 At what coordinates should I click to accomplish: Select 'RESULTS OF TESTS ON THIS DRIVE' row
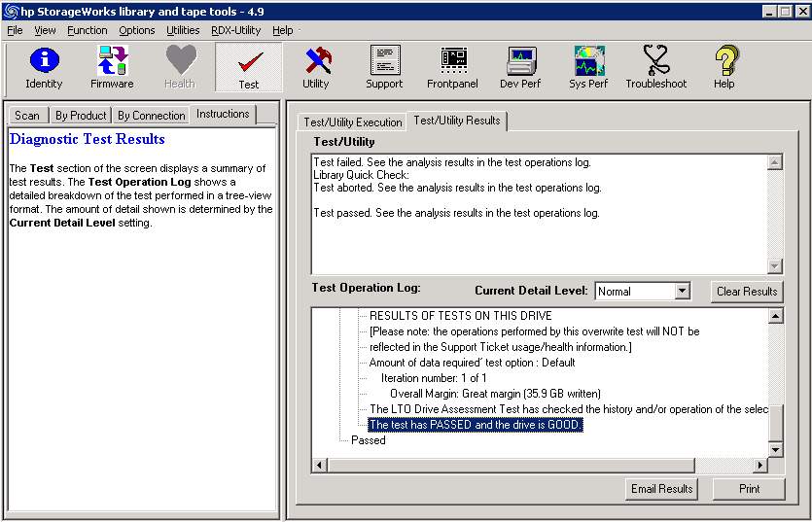[461, 316]
